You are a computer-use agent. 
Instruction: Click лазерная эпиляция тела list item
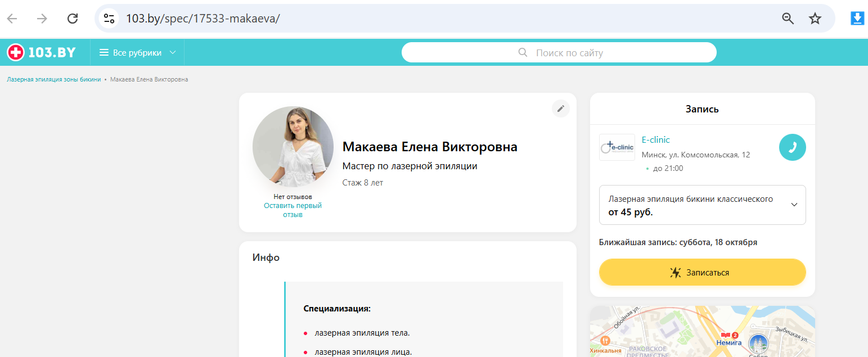point(362,333)
